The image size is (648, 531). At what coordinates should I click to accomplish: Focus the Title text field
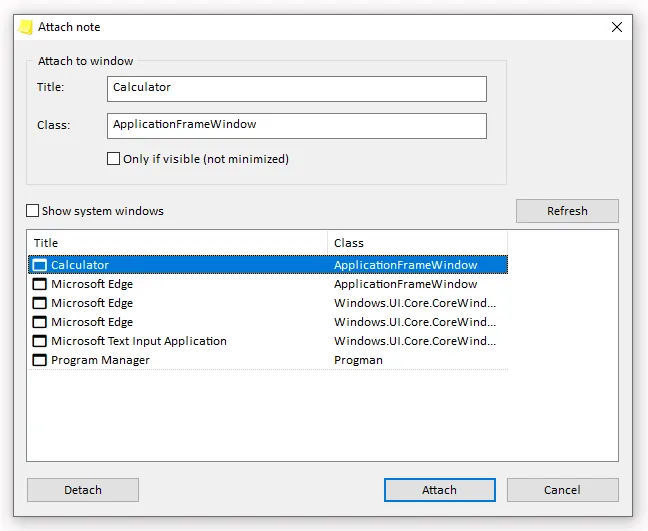point(297,88)
